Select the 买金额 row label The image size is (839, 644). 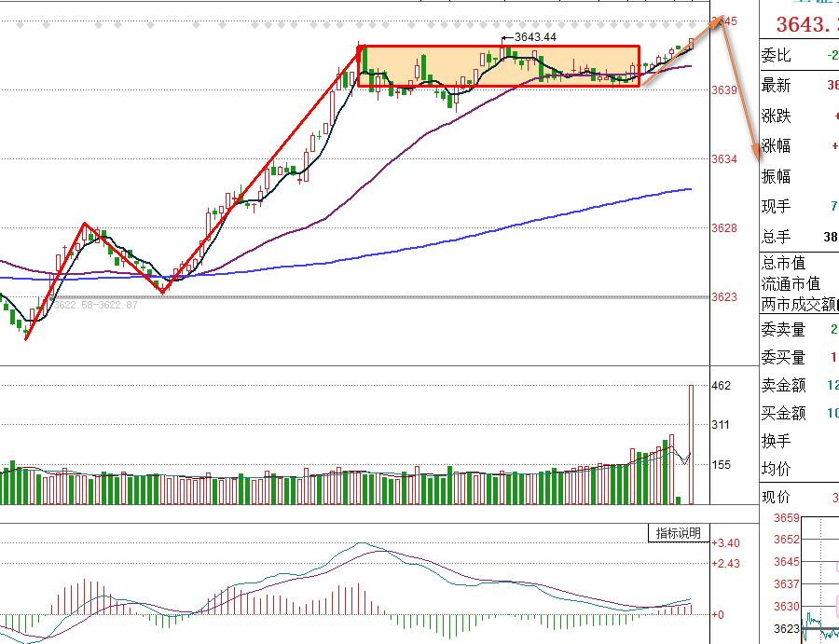pos(783,413)
